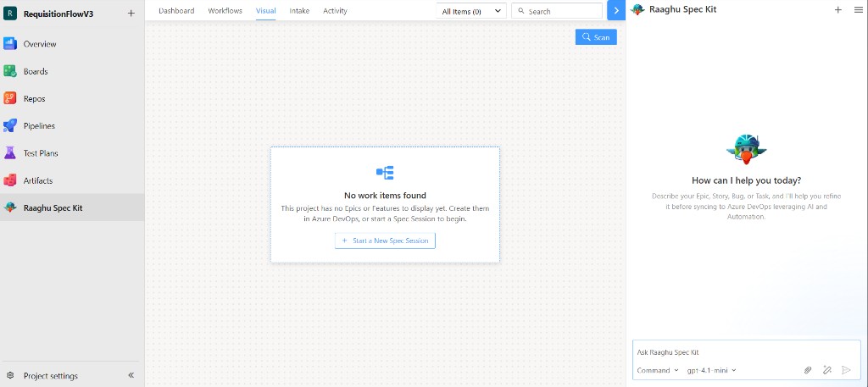Open the All Items (0) dropdown
Image resolution: width=868 pixels, height=387 pixels.
coord(471,11)
